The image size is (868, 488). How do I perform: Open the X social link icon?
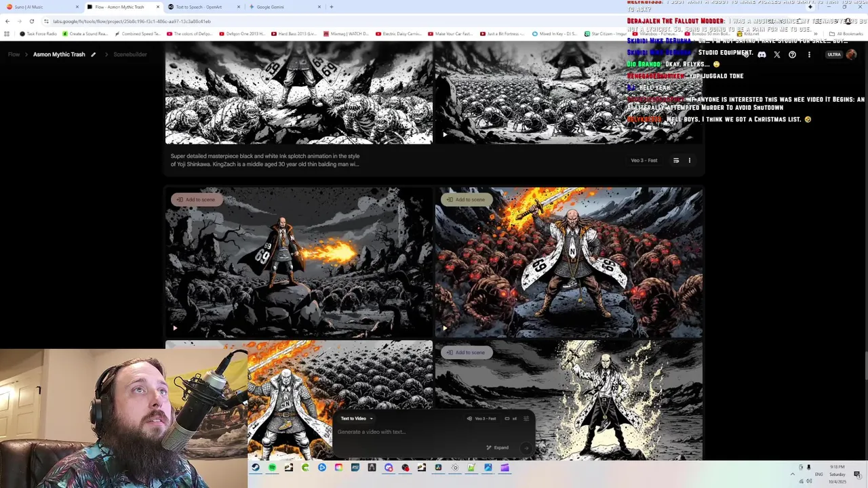(777, 54)
